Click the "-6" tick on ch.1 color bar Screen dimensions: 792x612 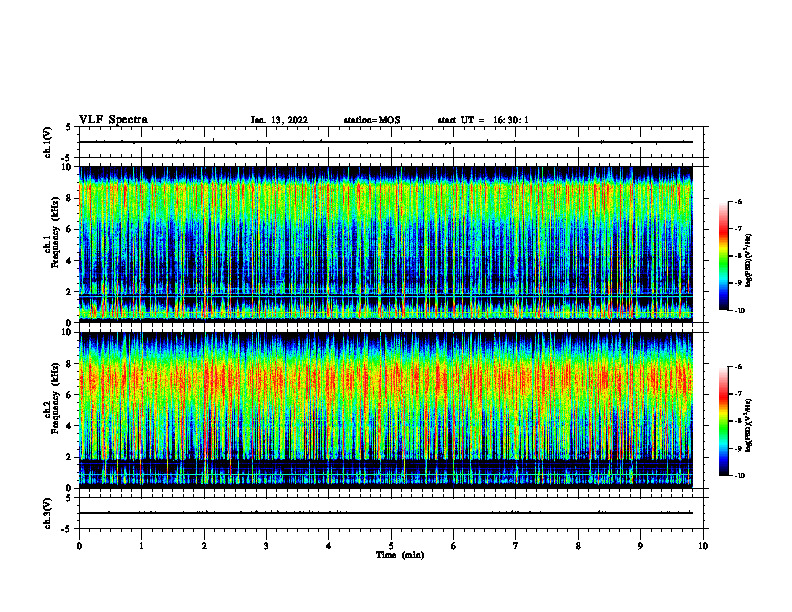tap(738, 202)
